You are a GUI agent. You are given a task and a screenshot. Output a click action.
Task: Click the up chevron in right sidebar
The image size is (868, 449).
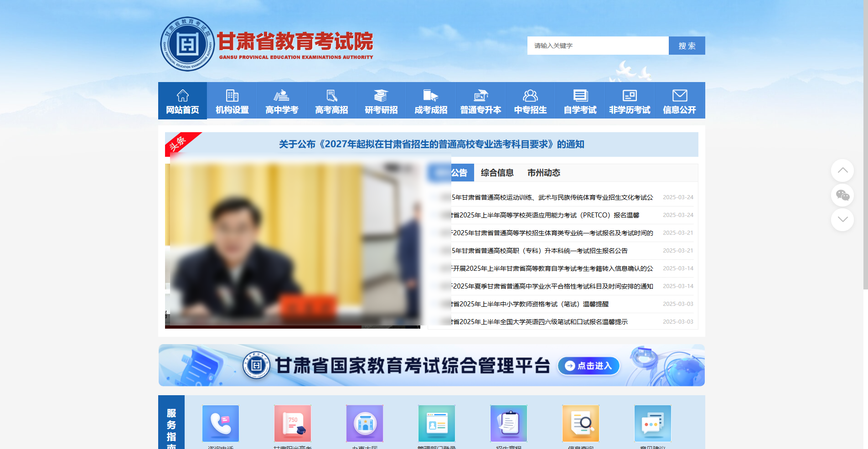tap(842, 170)
